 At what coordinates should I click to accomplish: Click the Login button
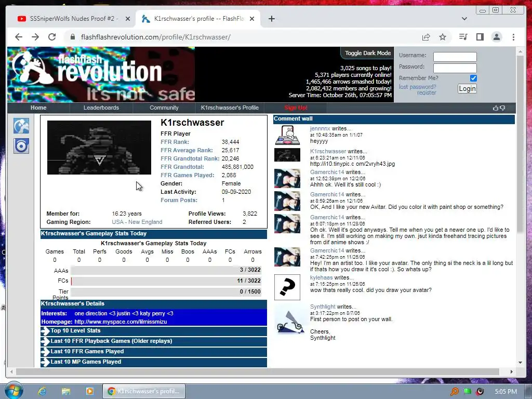coord(467,89)
